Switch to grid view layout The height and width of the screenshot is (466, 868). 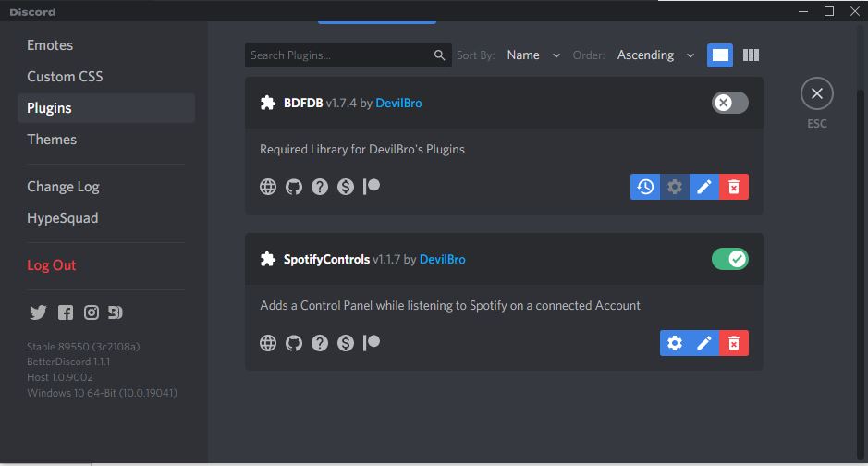(751, 55)
